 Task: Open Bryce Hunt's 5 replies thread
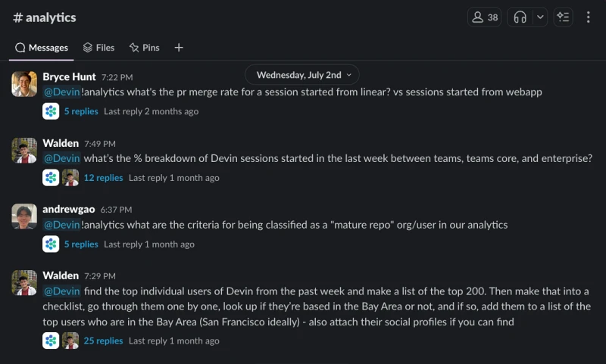pyautogui.click(x=81, y=111)
